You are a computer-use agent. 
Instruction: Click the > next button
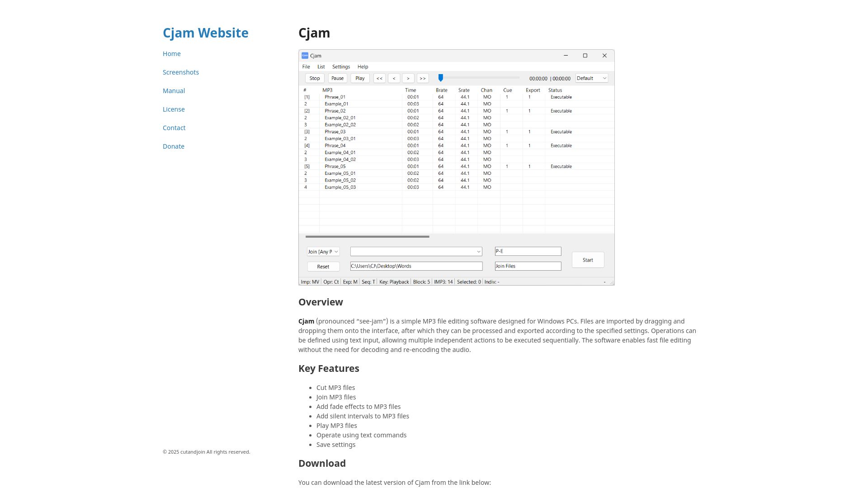pos(408,78)
